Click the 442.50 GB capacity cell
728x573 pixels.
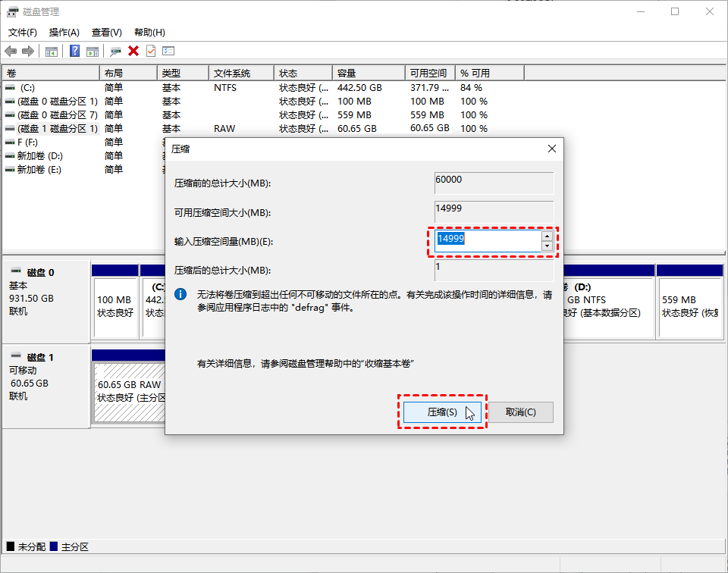(359, 88)
